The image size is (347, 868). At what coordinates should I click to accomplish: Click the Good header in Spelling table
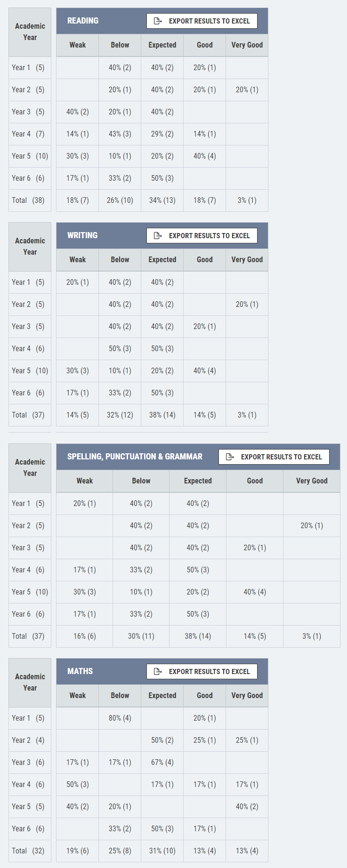[x=255, y=481]
